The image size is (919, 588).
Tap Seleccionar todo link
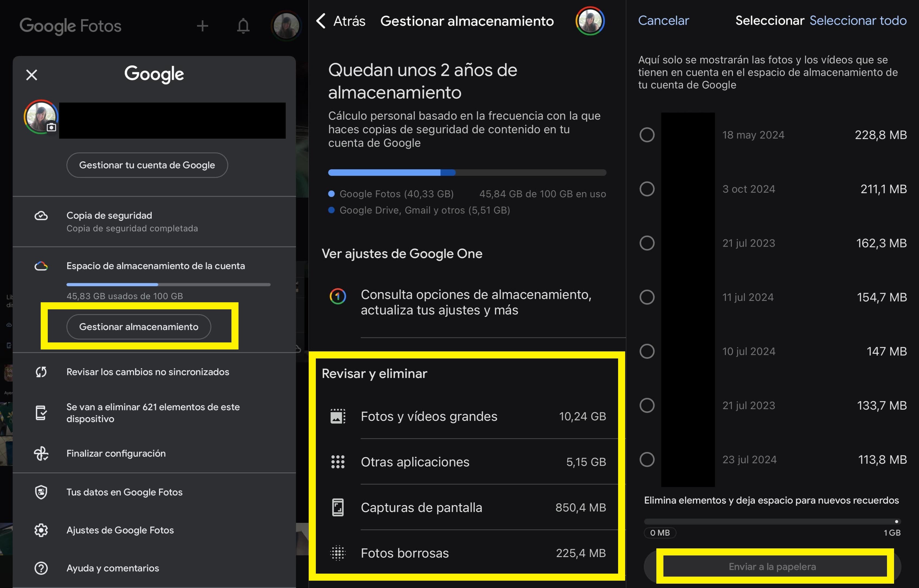[858, 21]
